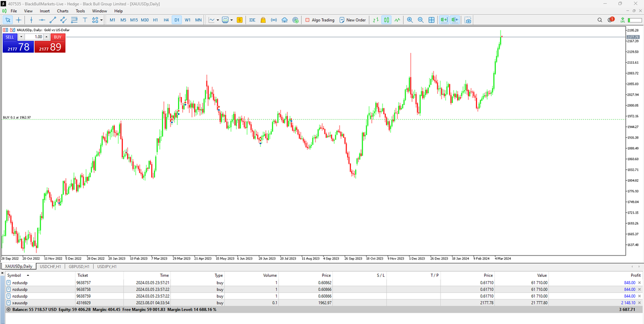Sort positions by Symbol column

click(x=14, y=275)
